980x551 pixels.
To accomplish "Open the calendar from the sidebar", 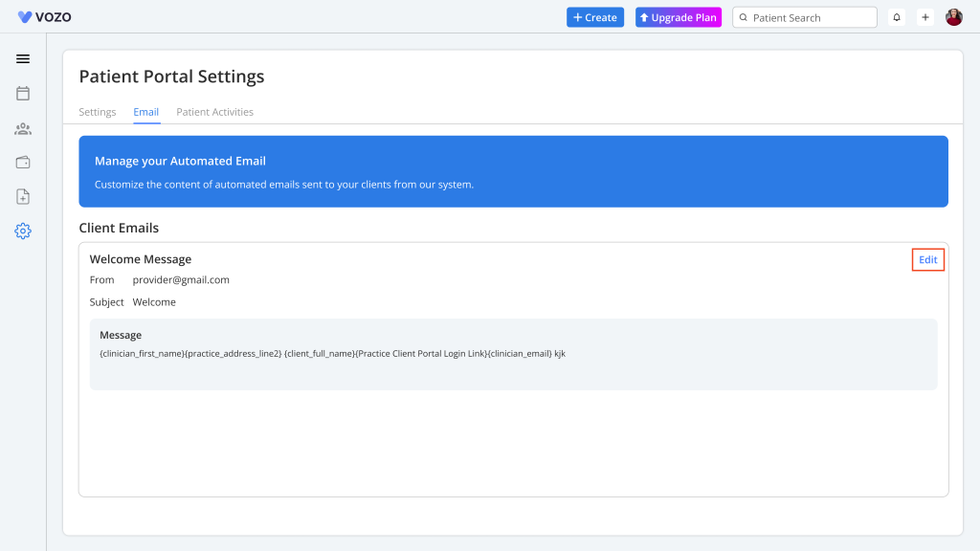I will pyautogui.click(x=23, y=94).
